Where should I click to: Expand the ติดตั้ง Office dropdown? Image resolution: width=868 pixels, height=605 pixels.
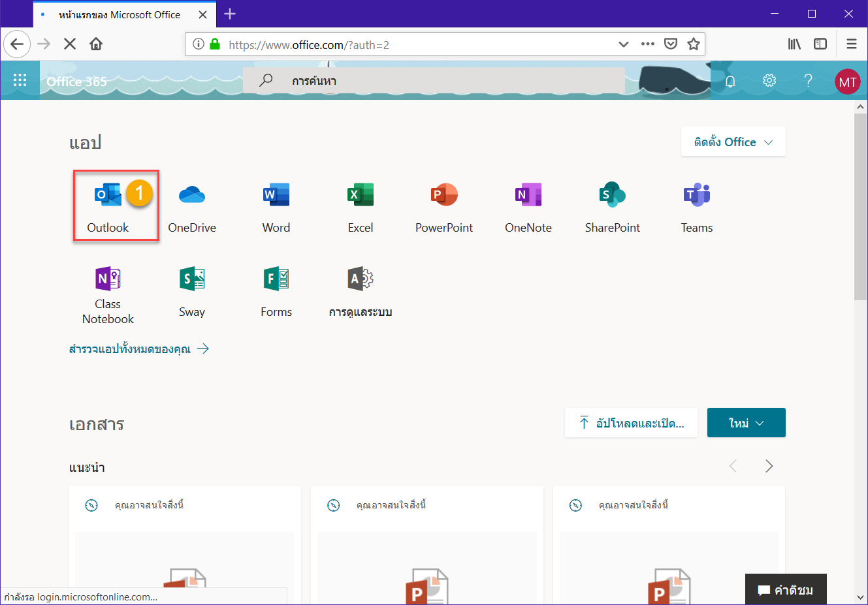click(733, 142)
